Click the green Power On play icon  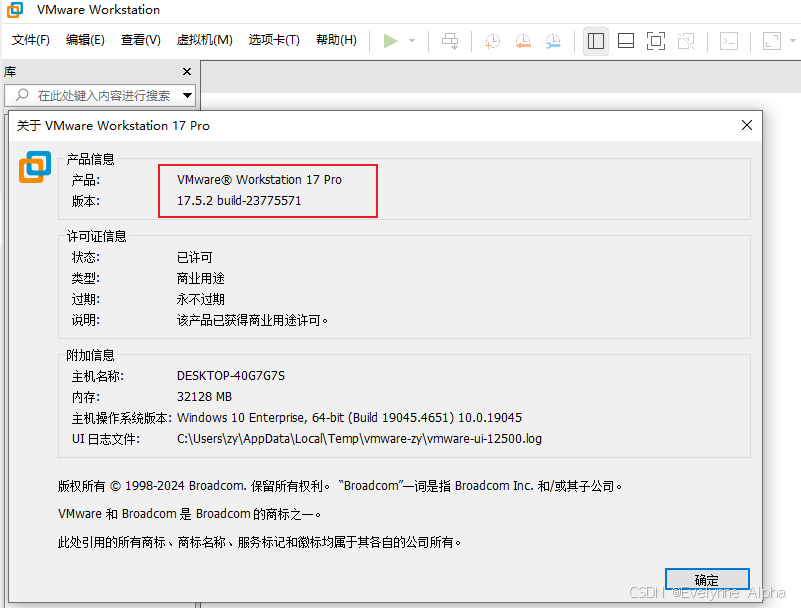point(390,41)
